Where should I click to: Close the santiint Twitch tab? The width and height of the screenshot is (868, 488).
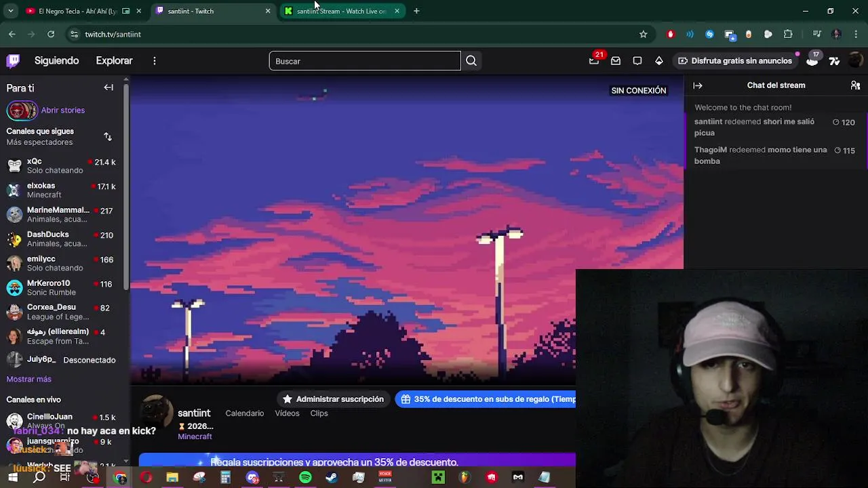(x=268, y=11)
